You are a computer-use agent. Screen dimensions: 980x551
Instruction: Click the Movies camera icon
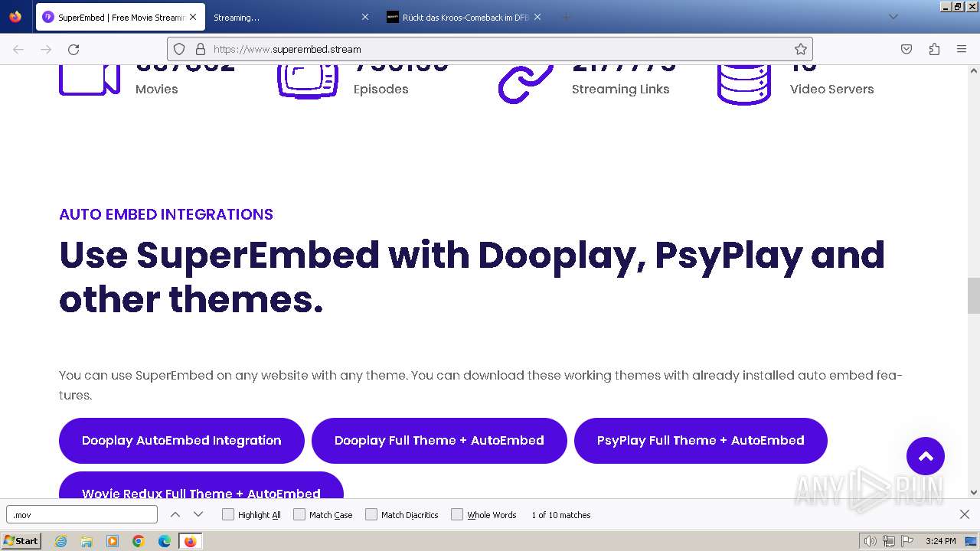pyautogui.click(x=90, y=80)
